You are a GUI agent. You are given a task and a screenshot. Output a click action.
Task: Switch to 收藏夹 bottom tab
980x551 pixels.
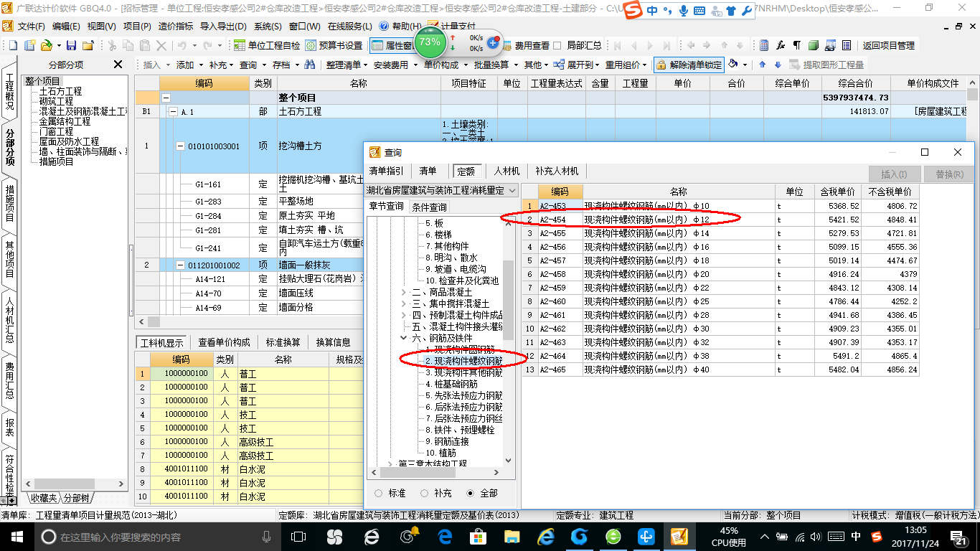pos(43,498)
